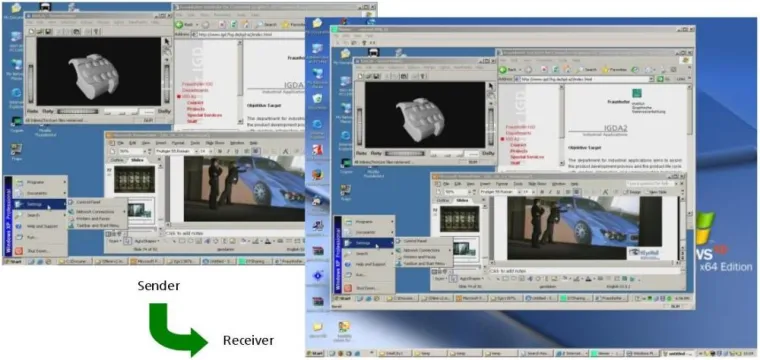Image resolution: width=760 pixels, height=360 pixels.
Task: Click Save icon in Sender 3D viewer toolbar
Action: click(48, 31)
